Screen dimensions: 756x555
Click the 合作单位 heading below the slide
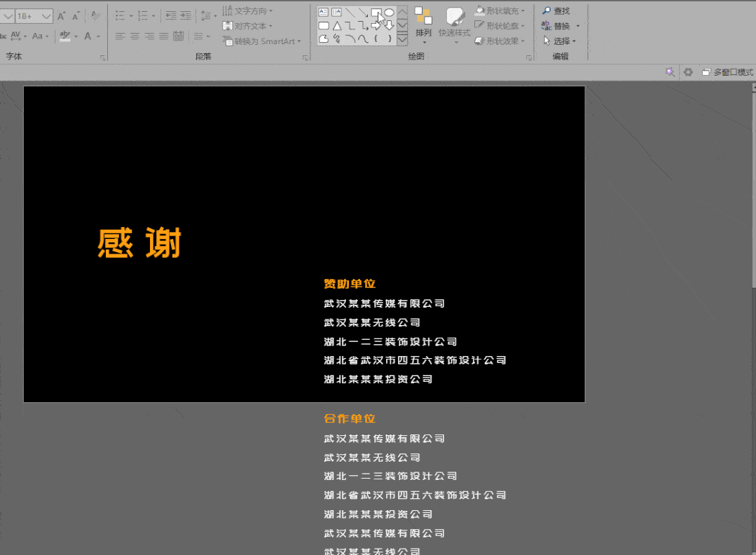350,418
